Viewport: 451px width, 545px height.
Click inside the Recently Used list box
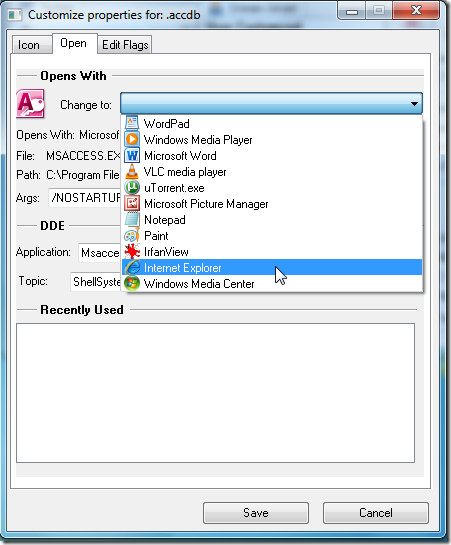click(x=215, y=393)
